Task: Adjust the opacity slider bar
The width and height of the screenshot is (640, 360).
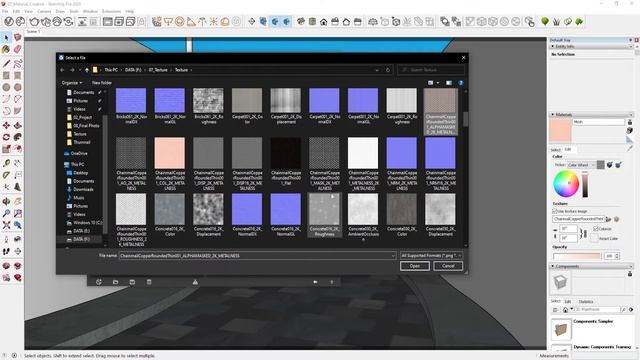Action: (x=577, y=256)
